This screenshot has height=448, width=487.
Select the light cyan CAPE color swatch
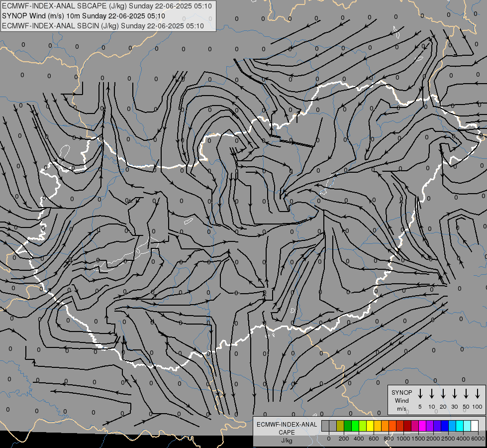click(x=468, y=426)
